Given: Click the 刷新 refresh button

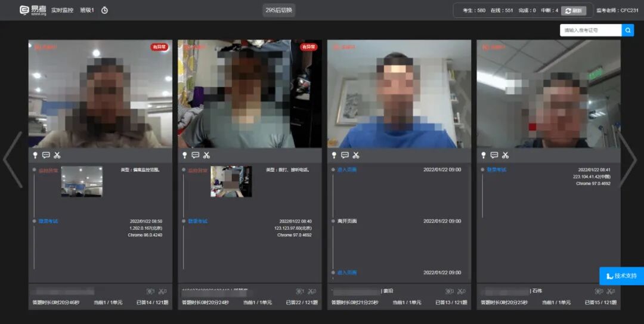Looking at the screenshot, I should [x=574, y=11].
